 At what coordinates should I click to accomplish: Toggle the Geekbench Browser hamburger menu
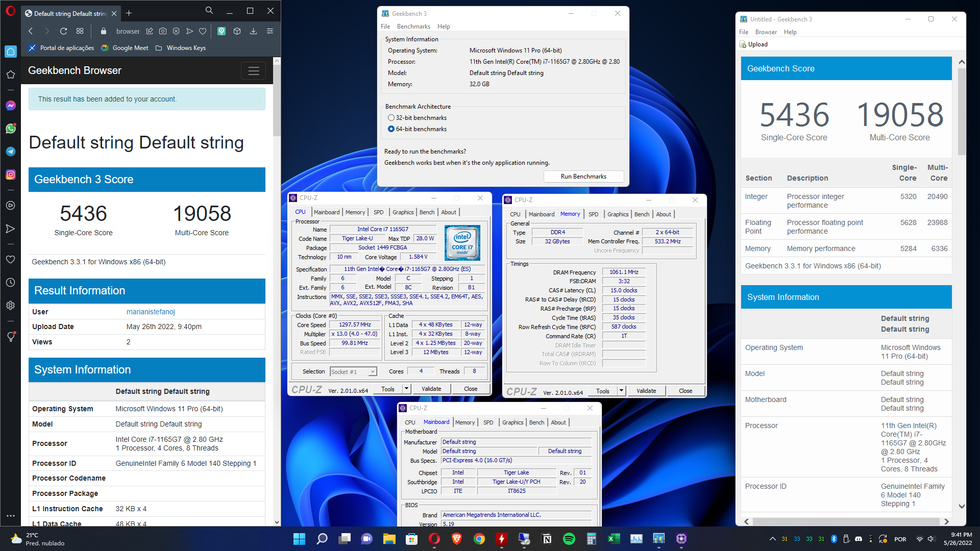[254, 71]
